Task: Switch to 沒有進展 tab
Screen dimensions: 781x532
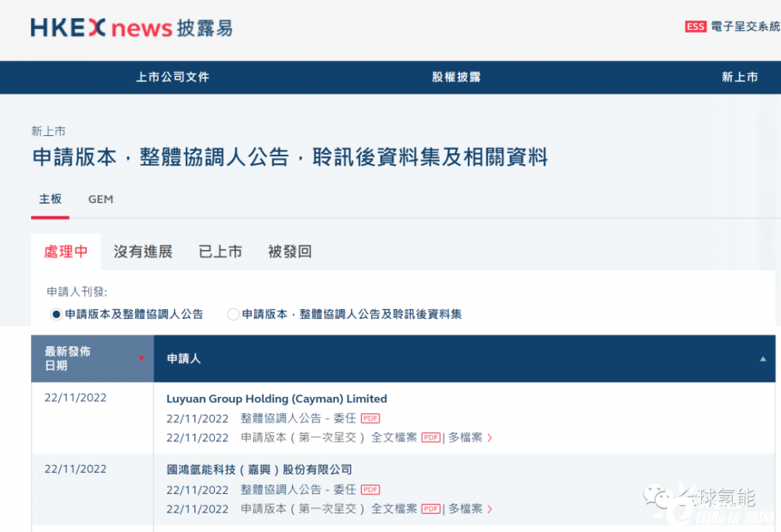Action: click(143, 252)
